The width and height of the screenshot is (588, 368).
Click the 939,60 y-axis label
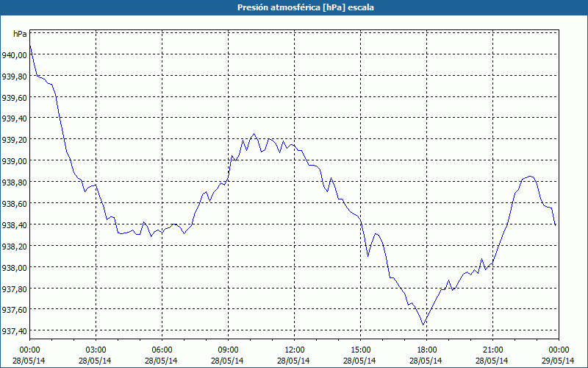click(x=14, y=98)
